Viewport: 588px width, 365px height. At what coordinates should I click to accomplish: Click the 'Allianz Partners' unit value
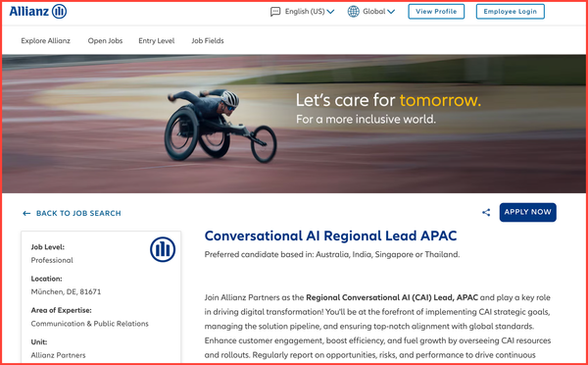[x=58, y=355]
